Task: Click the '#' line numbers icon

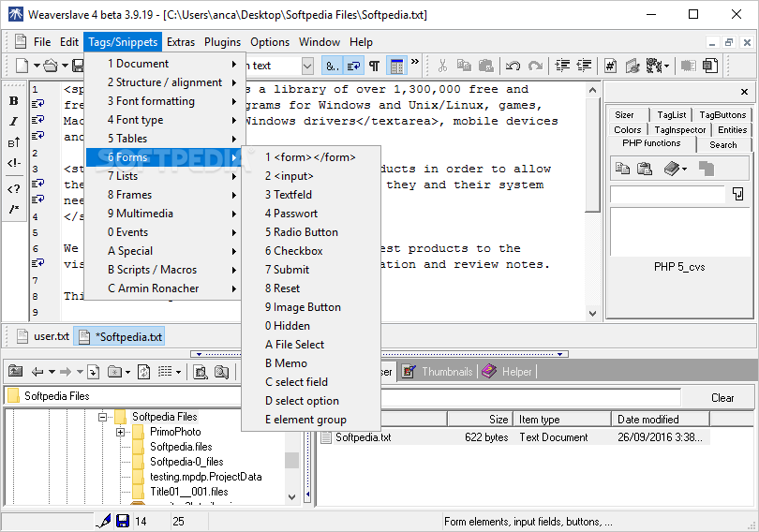Action: (610, 66)
